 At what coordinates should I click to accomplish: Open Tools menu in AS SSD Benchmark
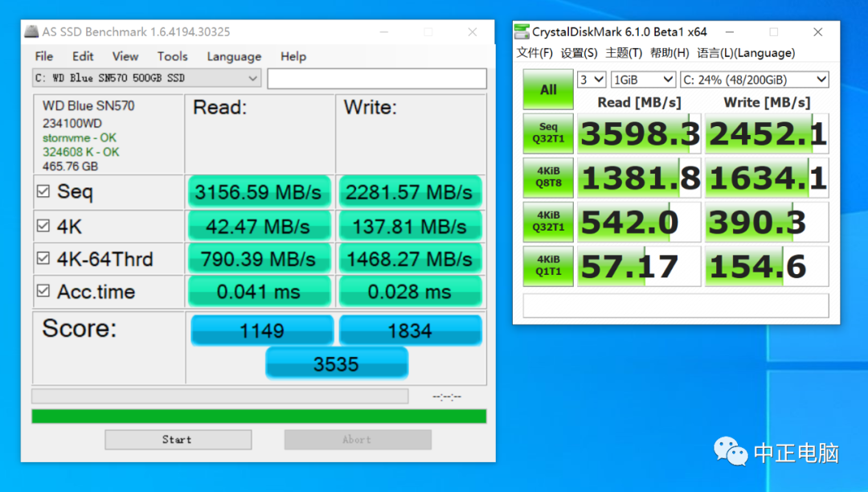172,56
